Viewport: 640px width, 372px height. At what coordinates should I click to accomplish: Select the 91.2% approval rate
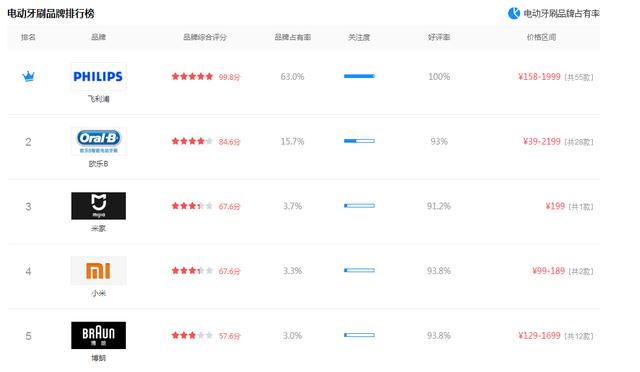pos(439,206)
